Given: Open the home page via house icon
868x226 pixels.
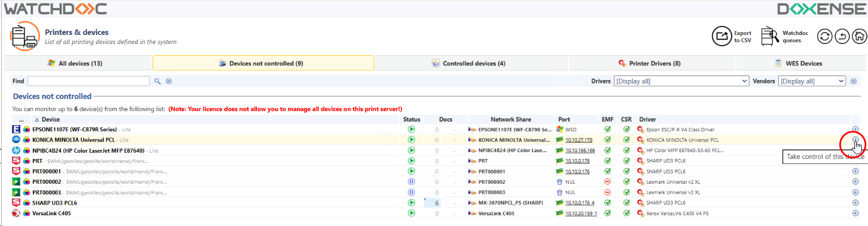Looking at the screenshot, I should point(858,37).
